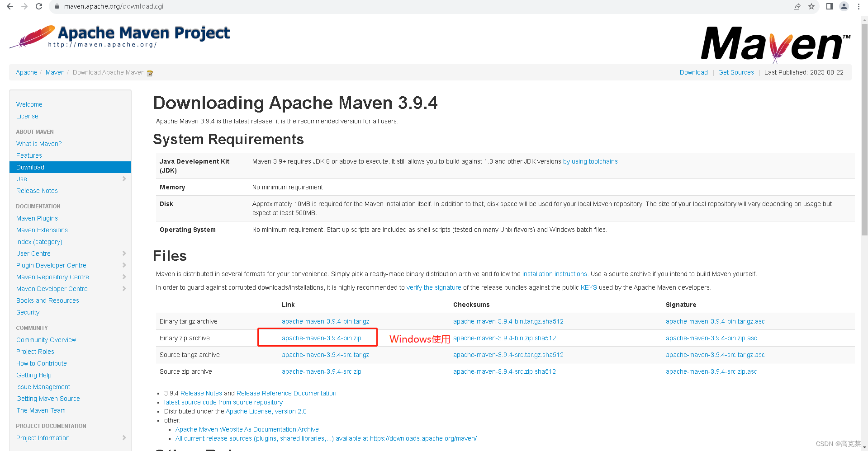Click the top-right Download link
The width and height of the screenshot is (868, 451).
pyautogui.click(x=693, y=72)
